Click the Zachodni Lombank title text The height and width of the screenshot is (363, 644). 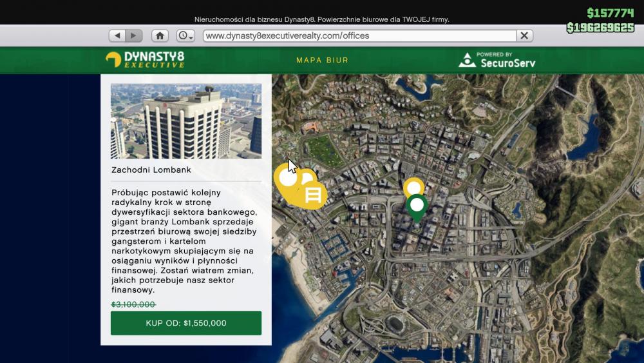[151, 170]
